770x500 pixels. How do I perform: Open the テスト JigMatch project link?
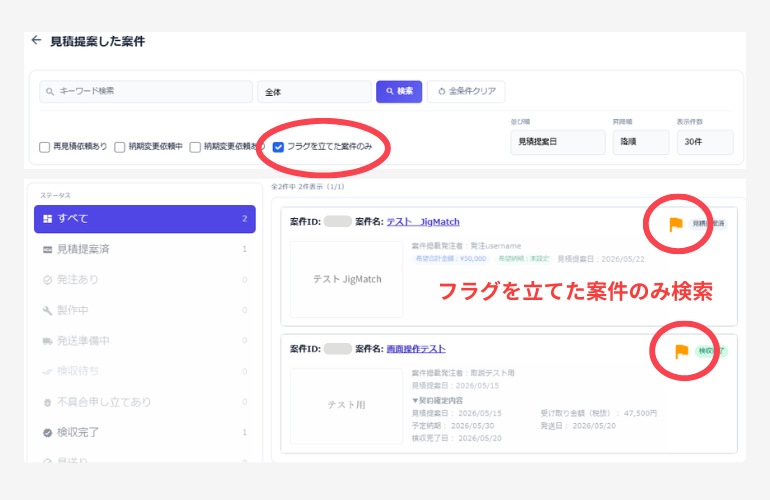(423, 222)
